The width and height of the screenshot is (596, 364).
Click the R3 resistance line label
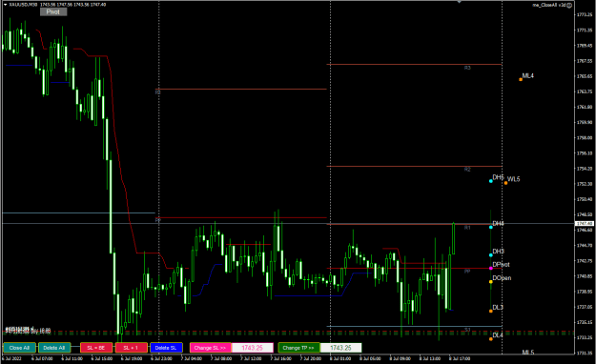coord(467,68)
